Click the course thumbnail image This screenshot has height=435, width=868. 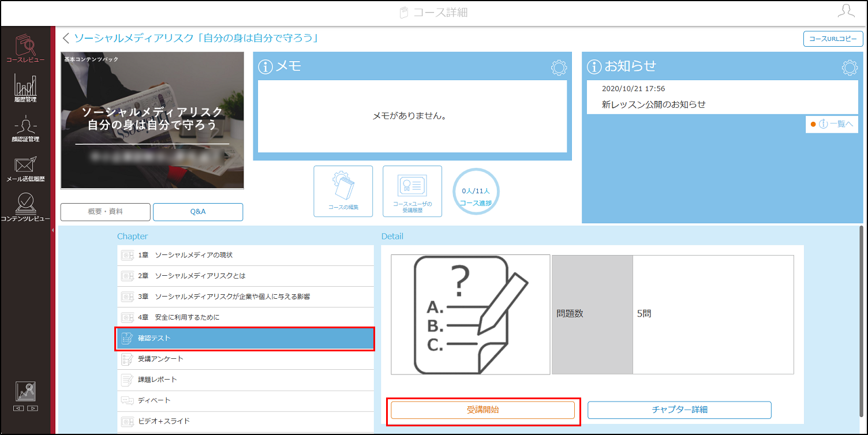(x=152, y=120)
